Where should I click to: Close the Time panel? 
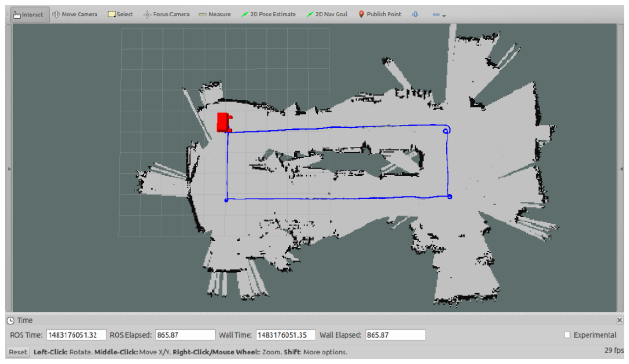point(620,320)
